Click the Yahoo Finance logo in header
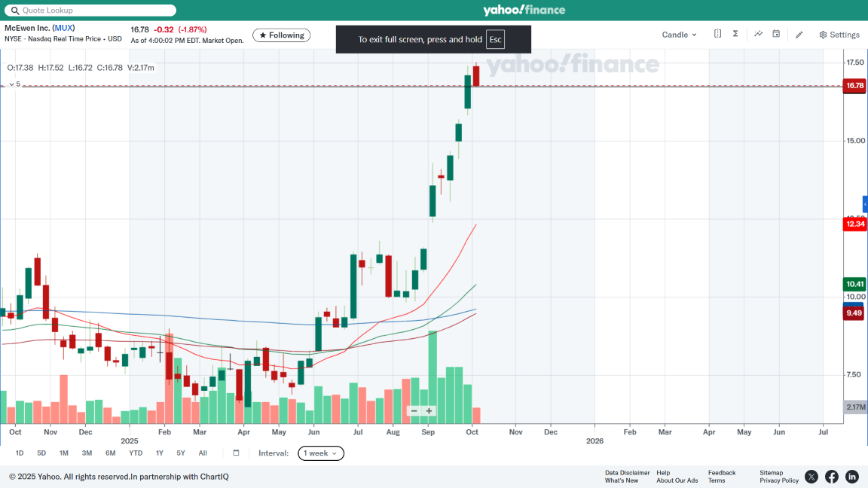Viewport: 868px width, 488px height. pyautogui.click(x=524, y=10)
